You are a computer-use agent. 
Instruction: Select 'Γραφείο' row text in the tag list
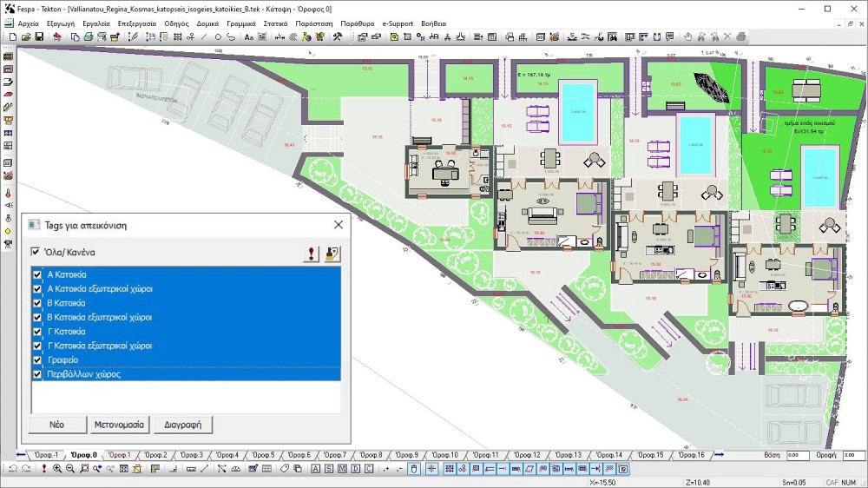pos(62,360)
